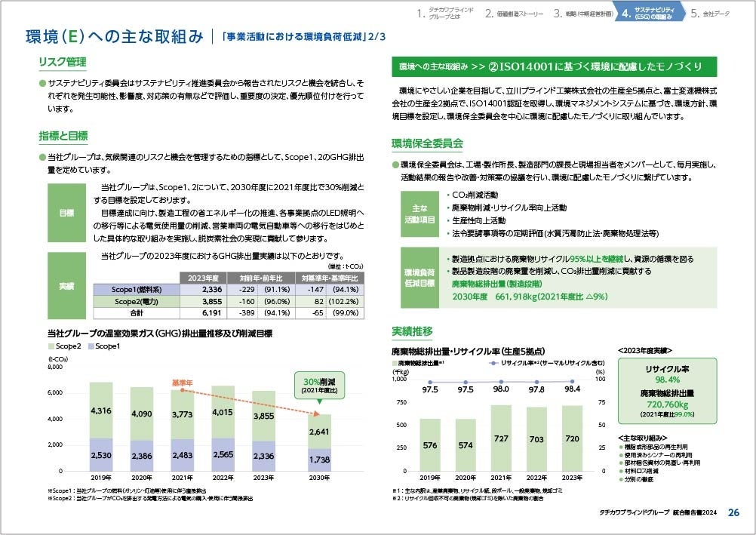Image resolution: width=756 pixels, height=535 pixels.
Task: Click the リスク管理 heading
Action: point(63,62)
